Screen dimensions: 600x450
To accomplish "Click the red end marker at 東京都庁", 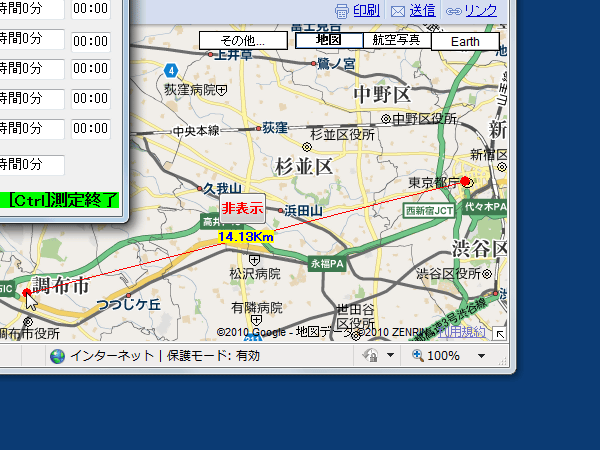I will [x=465, y=181].
